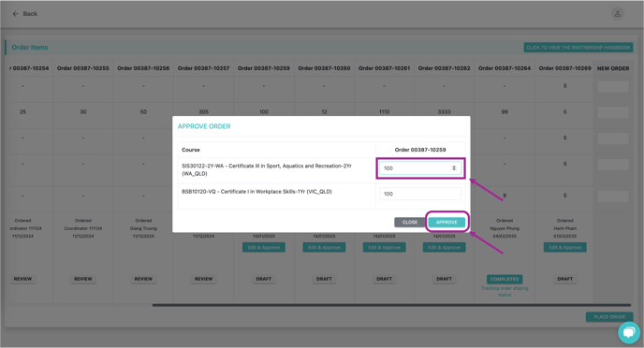
Task: Click the horizontal scrollbar under the table
Action: coord(391,305)
